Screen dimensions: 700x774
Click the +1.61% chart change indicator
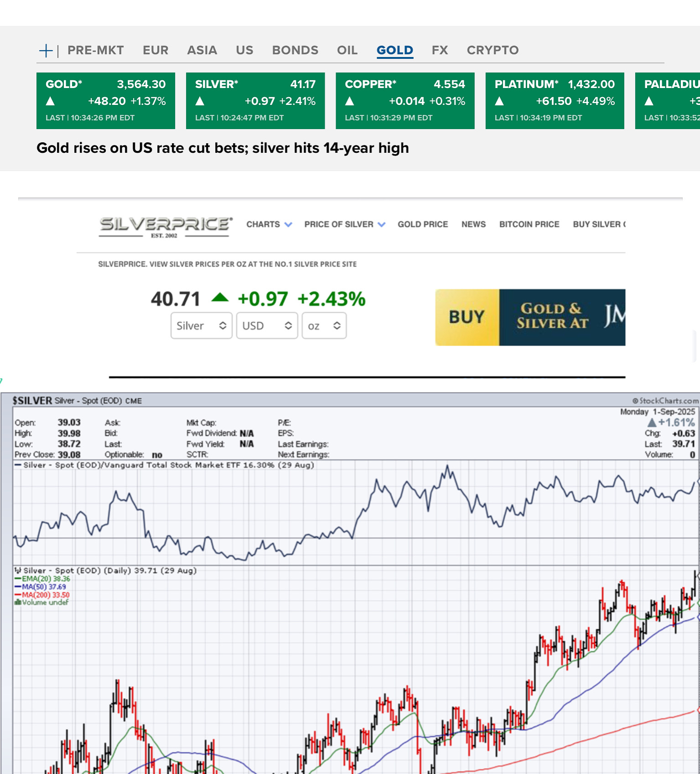671,423
